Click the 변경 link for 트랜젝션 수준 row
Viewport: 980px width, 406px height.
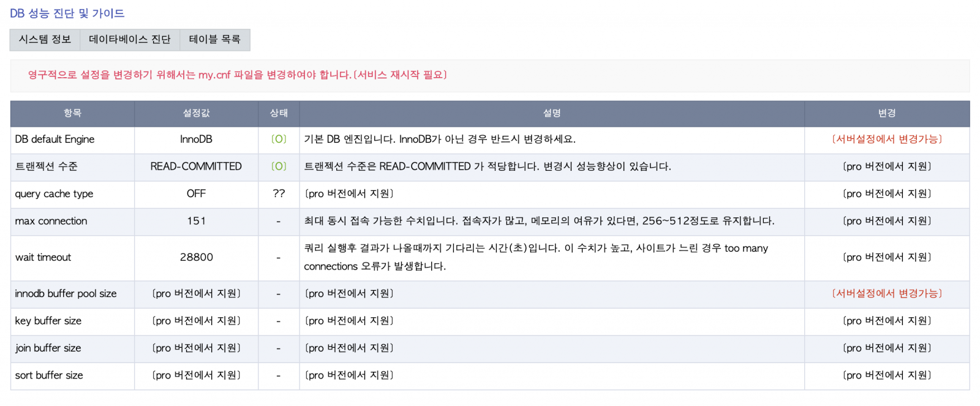tap(887, 167)
